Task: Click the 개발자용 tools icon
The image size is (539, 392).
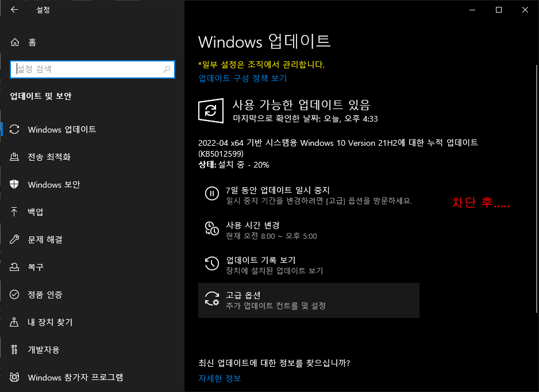Action: [x=14, y=350]
